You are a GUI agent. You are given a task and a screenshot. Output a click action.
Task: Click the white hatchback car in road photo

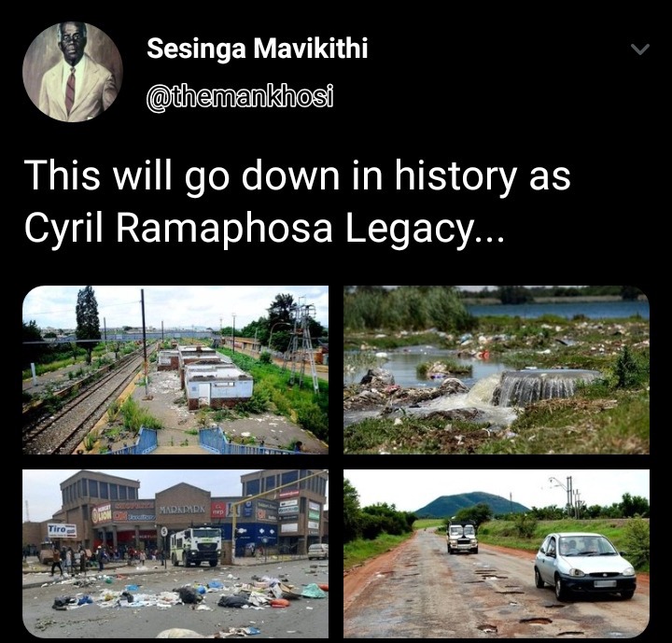[584, 565]
